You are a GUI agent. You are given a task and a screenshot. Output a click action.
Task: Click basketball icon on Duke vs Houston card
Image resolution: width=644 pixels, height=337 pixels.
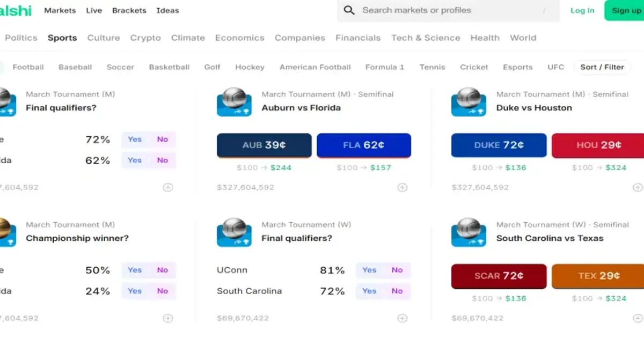[x=469, y=101]
